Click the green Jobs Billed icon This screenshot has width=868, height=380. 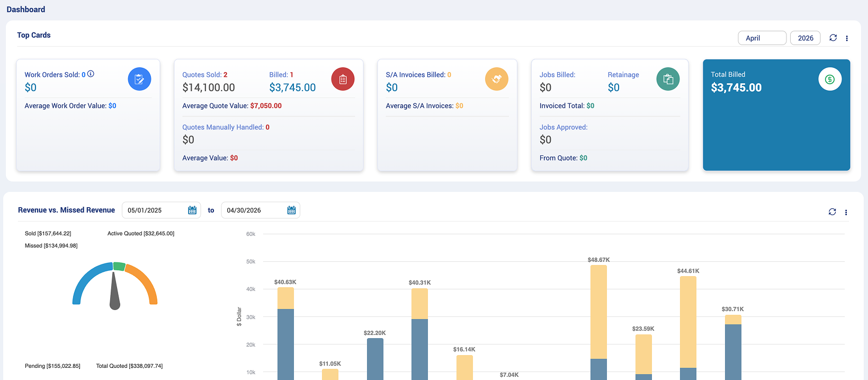668,79
